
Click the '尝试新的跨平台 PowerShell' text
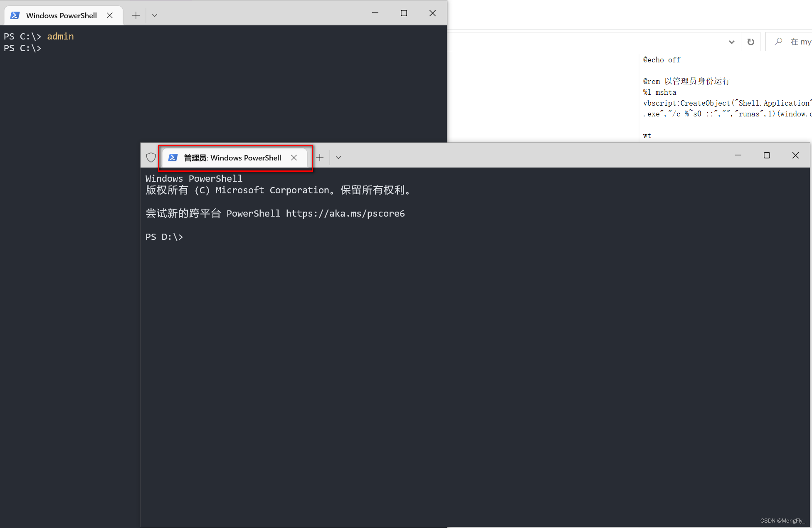pyautogui.click(x=213, y=214)
